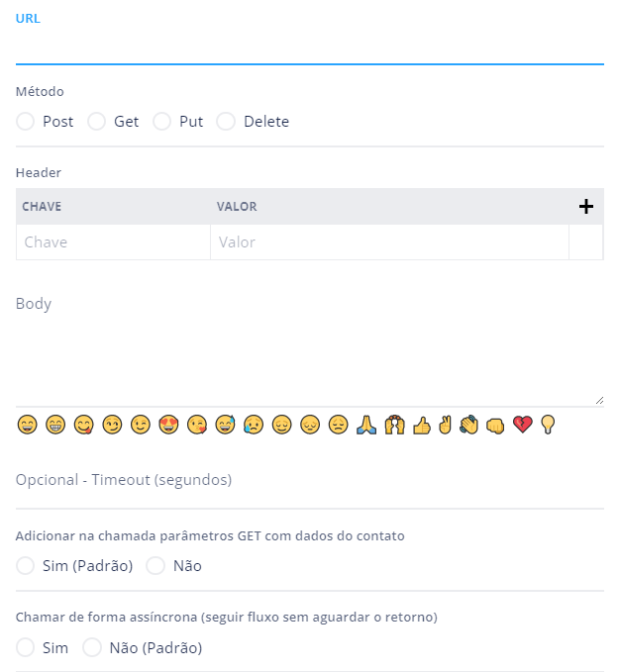Focus the Chave header key field
620x672 pixels.
coord(113,242)
